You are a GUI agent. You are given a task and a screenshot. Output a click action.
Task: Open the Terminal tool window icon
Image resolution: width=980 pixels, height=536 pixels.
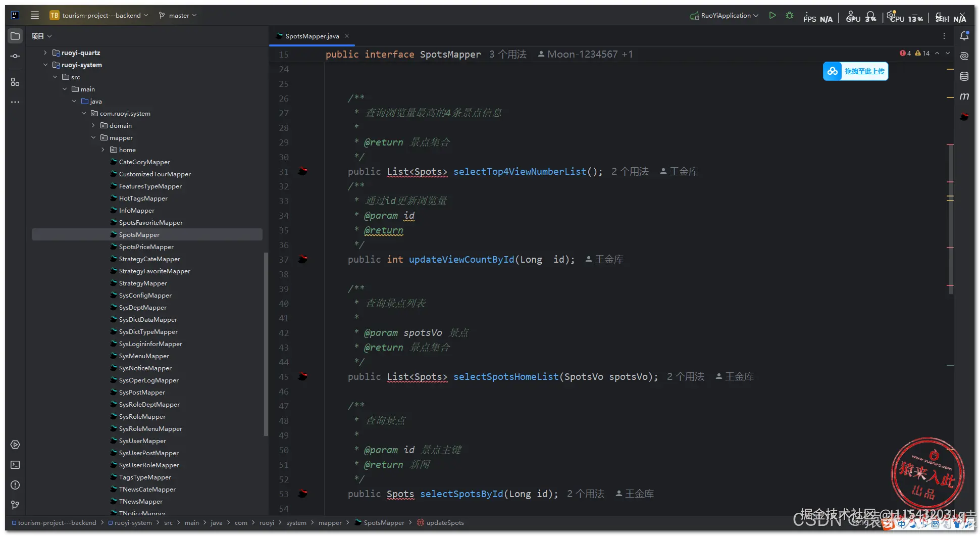coord(15,465)
